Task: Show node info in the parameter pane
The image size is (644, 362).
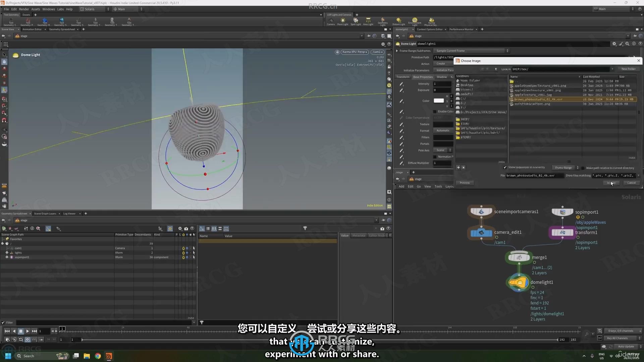Action: click(x=634, y=44)
